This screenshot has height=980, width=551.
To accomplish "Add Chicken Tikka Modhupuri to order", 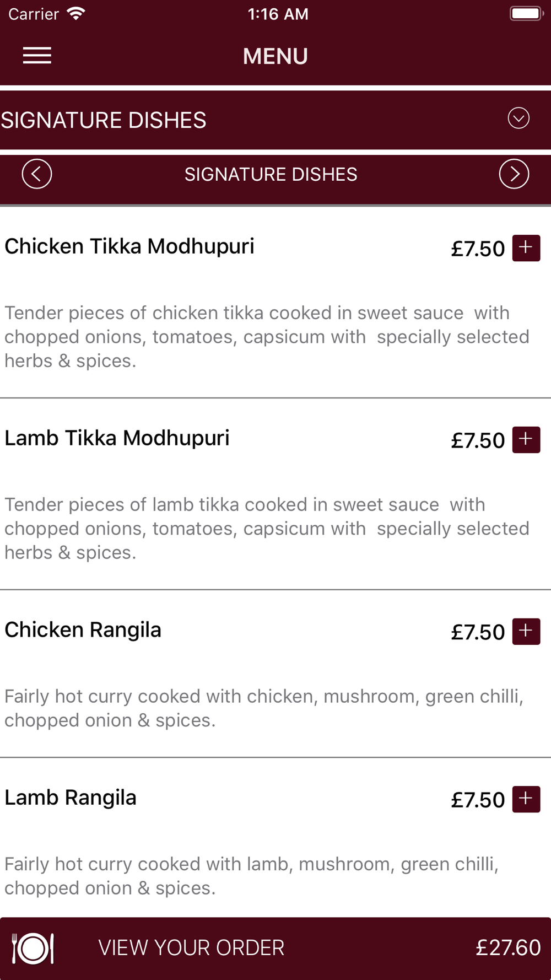I will point(526,247).
